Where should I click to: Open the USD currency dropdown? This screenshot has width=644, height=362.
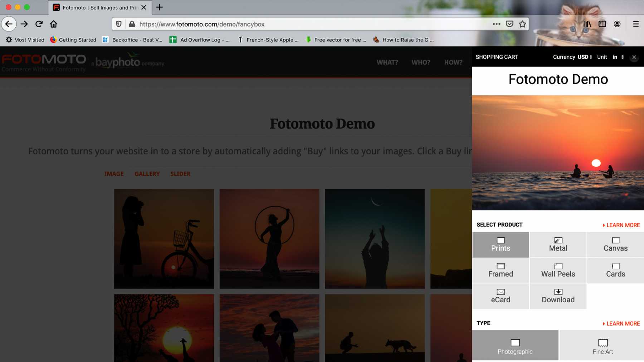(585, 57)
